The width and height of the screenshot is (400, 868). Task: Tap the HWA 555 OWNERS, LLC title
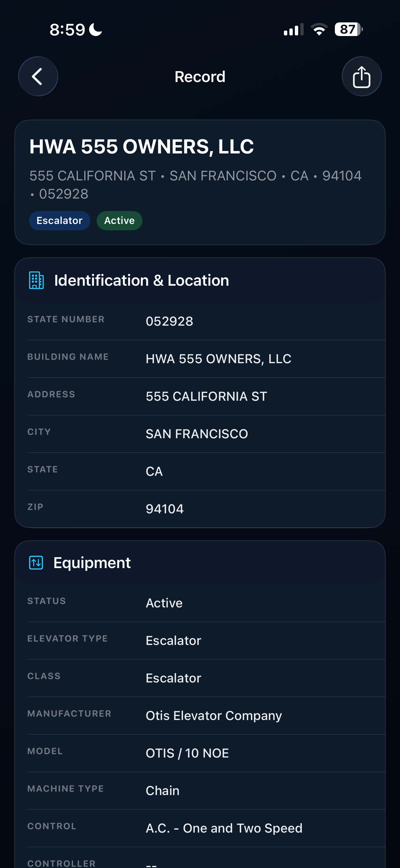142,146
